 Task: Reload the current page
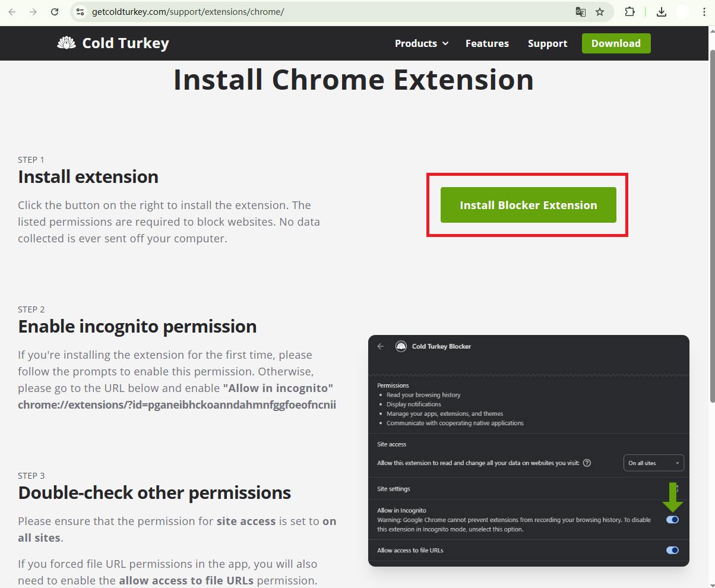click(x=55, y=12)
